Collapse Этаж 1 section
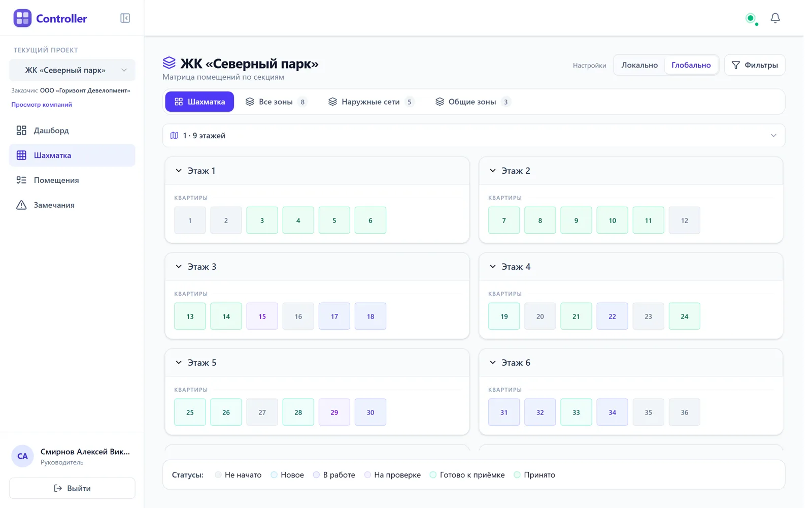Screen dimensions: 812x508 pos(179,171)
